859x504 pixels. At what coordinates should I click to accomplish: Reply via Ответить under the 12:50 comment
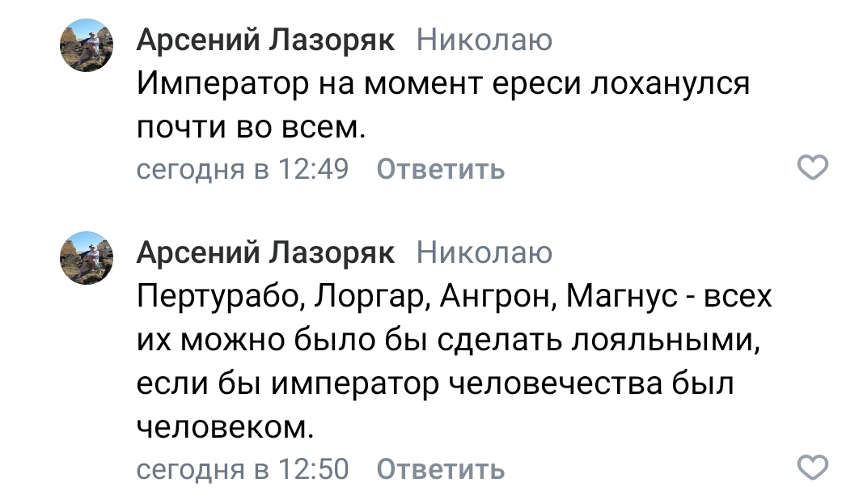click(441, 469)
